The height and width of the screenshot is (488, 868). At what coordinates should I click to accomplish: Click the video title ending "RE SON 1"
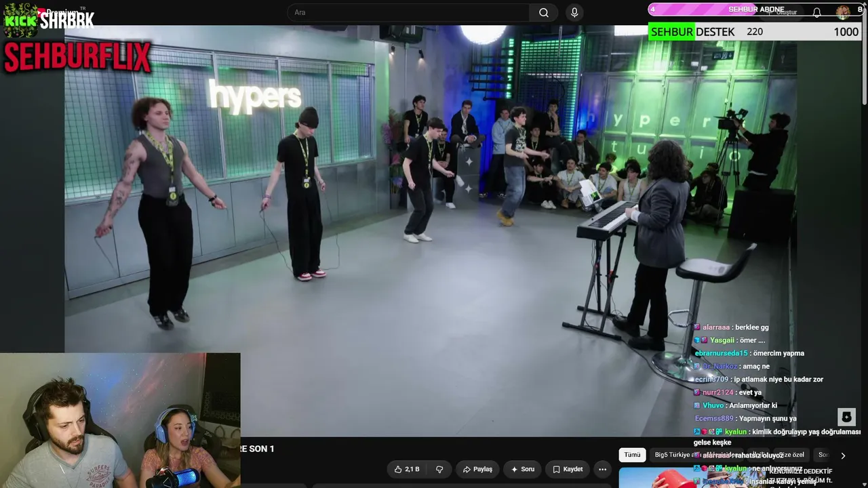click(x=258, y=449)
